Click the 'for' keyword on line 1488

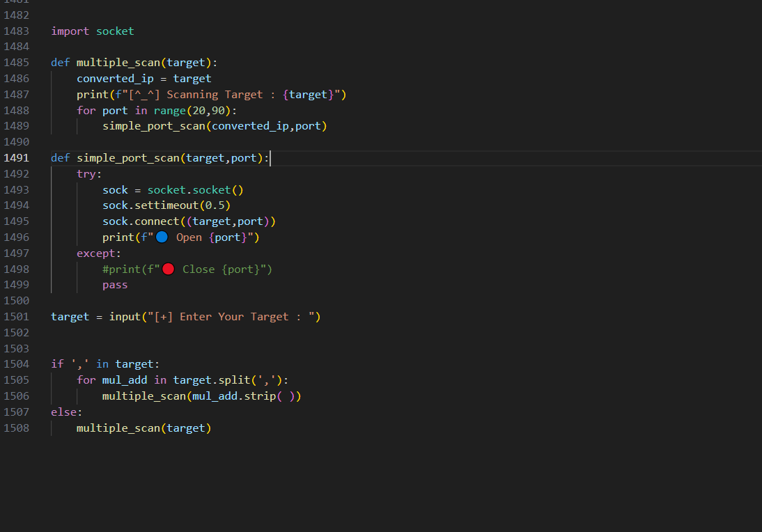pos(86,111)
